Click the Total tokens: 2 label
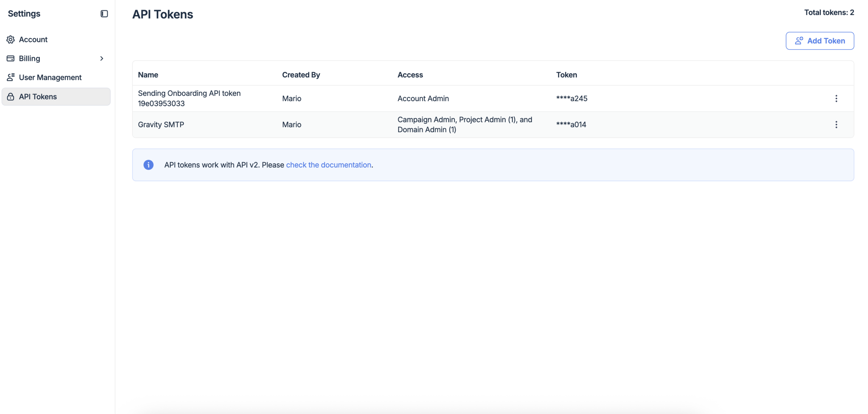 [x=829, y=12]
